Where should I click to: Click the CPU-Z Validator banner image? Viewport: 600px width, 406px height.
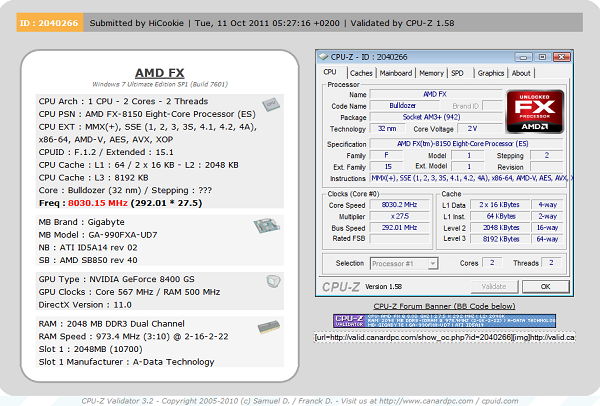coord(444,321)
